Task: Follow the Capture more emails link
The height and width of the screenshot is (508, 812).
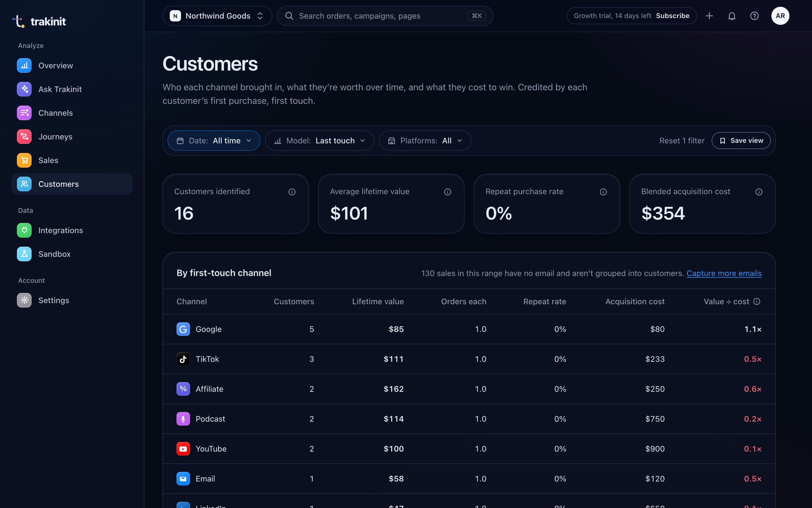Action: [x=724, y=273]
